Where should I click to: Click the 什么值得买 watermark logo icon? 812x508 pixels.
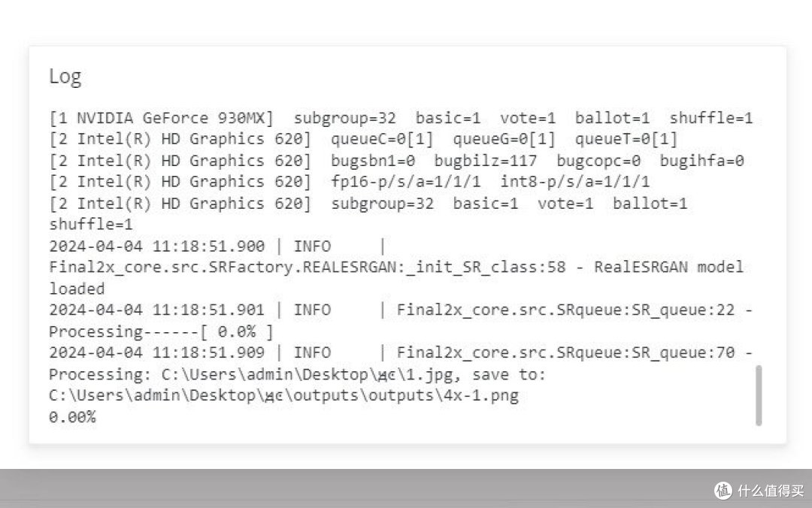click(723, 490)
